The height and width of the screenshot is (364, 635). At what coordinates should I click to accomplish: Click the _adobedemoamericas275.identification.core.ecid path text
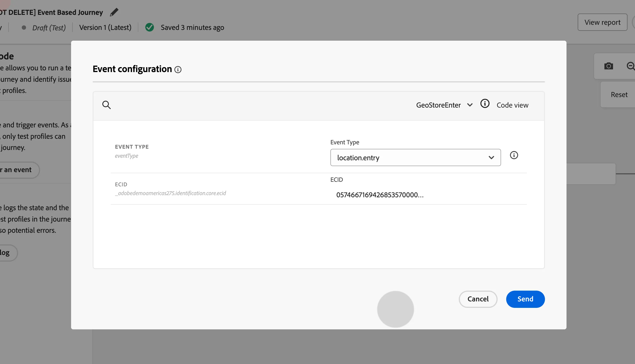click(170, 193)
